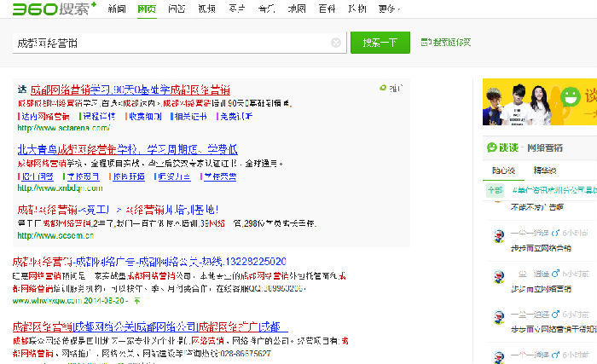Open the 相关证书 sublink
This screenshot has width=597, height=364.
(x=190, y=116)
